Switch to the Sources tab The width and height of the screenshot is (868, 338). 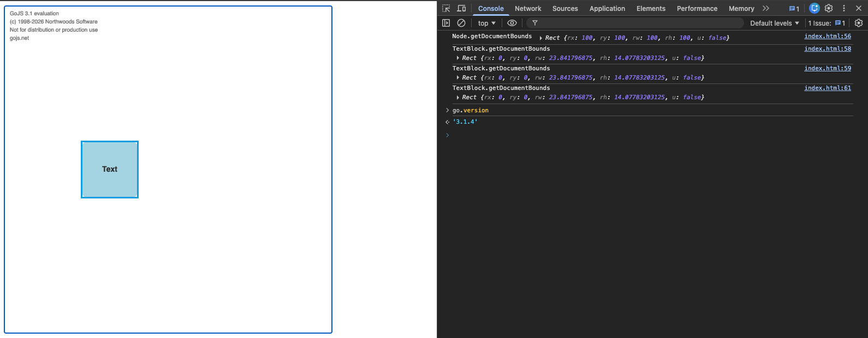pos(565,9)
